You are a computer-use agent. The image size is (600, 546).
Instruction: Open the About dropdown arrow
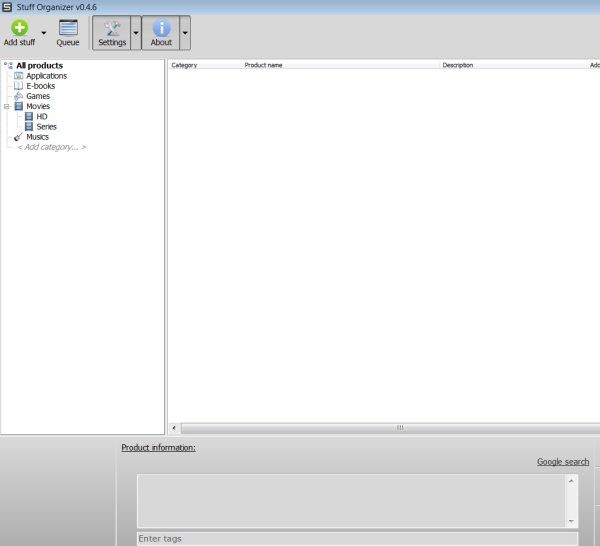coord(185,33)
